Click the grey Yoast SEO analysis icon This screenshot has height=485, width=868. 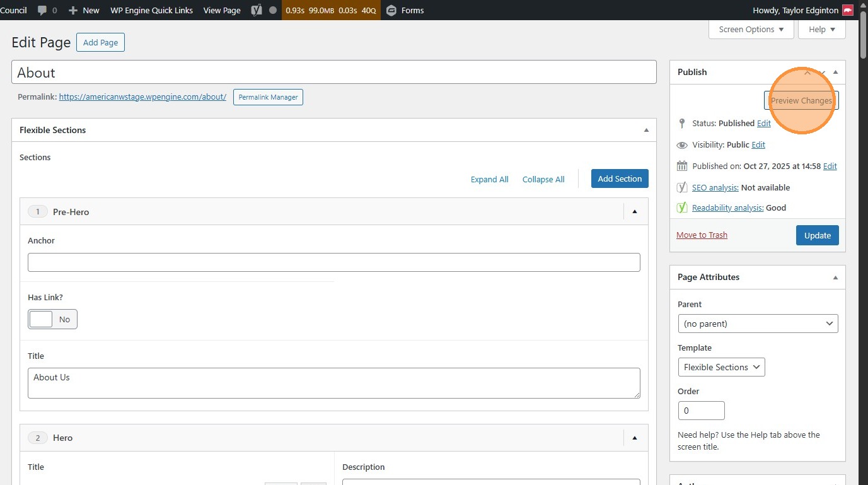tap(682, 187)
